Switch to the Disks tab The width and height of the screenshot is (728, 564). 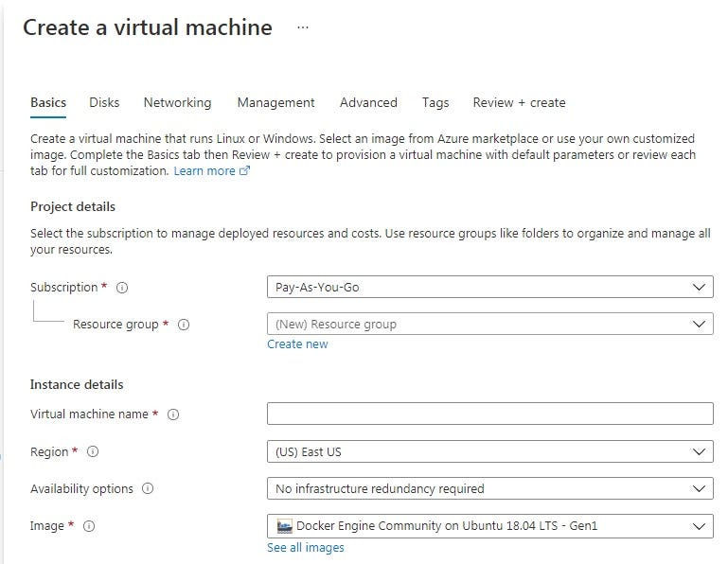pos(104,102)
